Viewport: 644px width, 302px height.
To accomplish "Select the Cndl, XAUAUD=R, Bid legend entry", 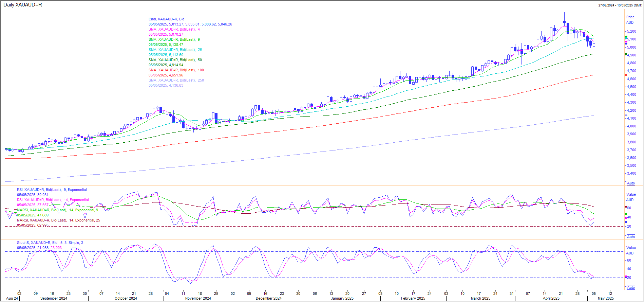I will [166, 19].
